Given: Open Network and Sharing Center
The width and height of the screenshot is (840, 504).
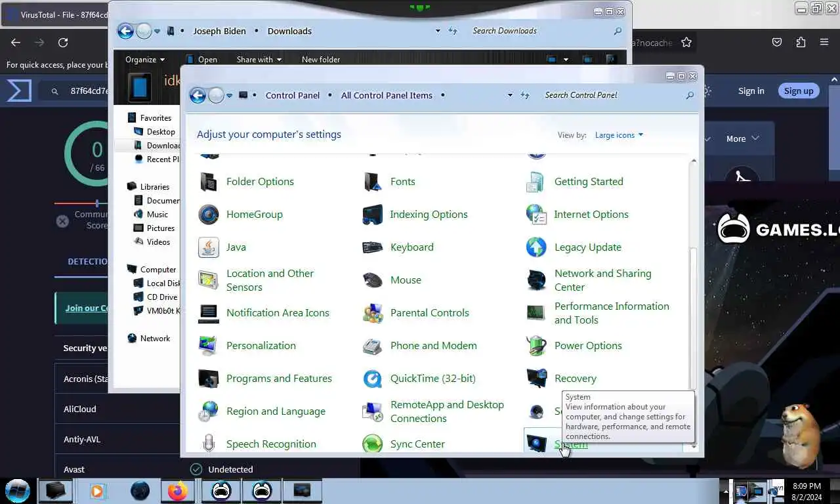Looking at the screenshot, I should [x=589, y=280].
